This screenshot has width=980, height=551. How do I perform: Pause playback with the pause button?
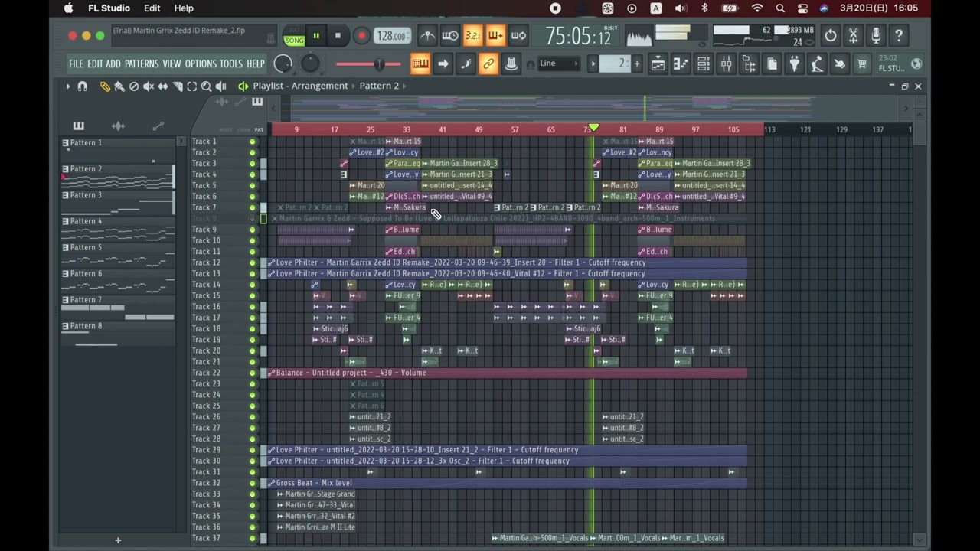coord(316,36)
